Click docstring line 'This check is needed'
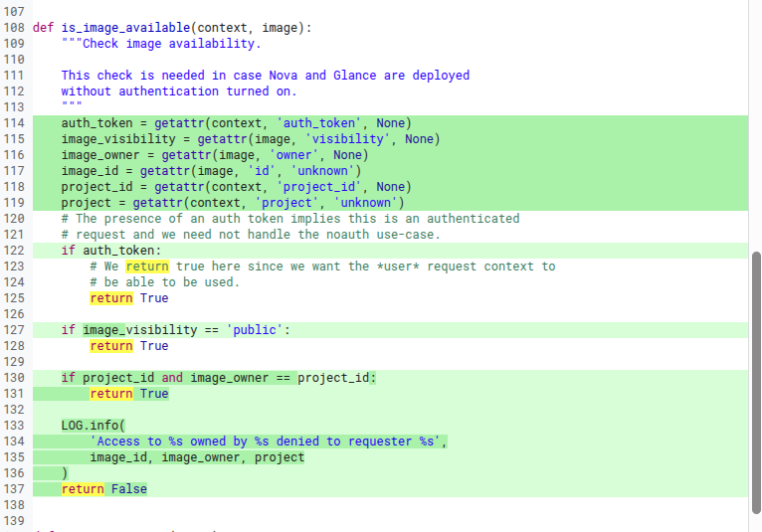This screenshot has width=762, height=532. click(x=266, y=76)
